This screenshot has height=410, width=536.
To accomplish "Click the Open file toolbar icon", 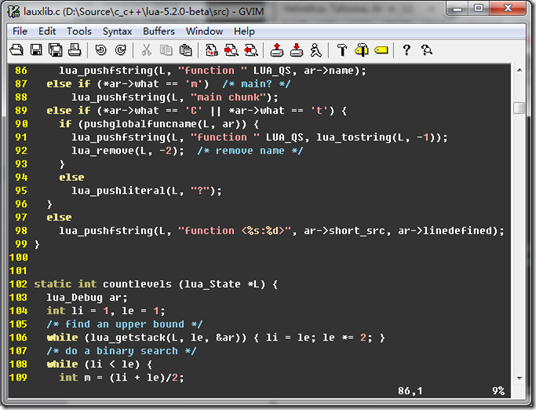I will [x=16, y=50].
